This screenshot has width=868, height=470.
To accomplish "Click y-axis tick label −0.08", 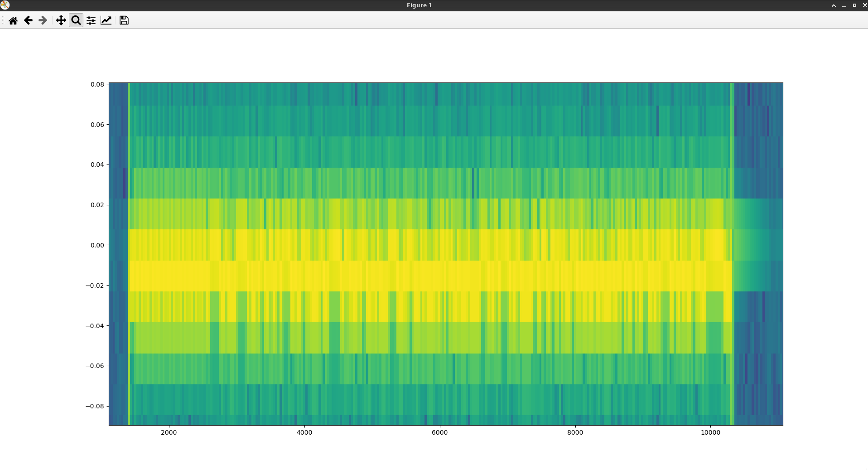I will click(95, 406).
